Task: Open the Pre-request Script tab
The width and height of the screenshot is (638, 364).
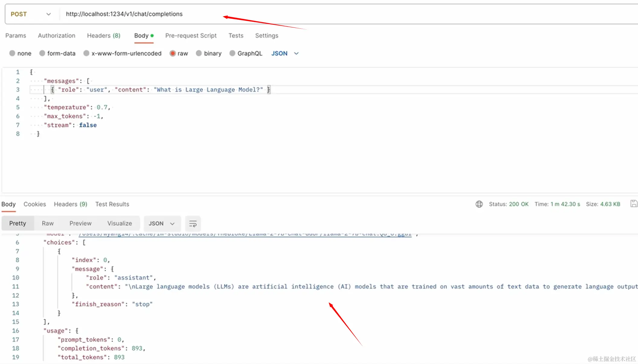Action: [191, 36]
